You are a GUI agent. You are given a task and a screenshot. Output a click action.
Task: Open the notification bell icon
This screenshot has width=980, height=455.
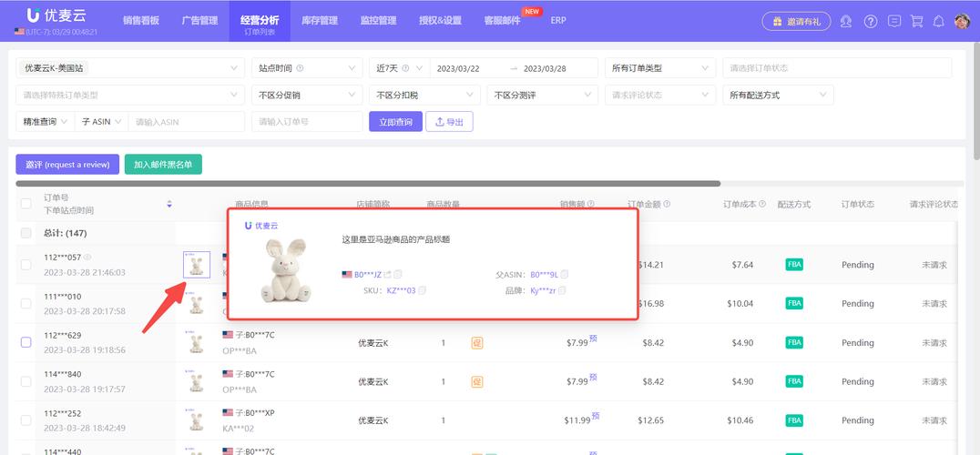tap(938, 21)
